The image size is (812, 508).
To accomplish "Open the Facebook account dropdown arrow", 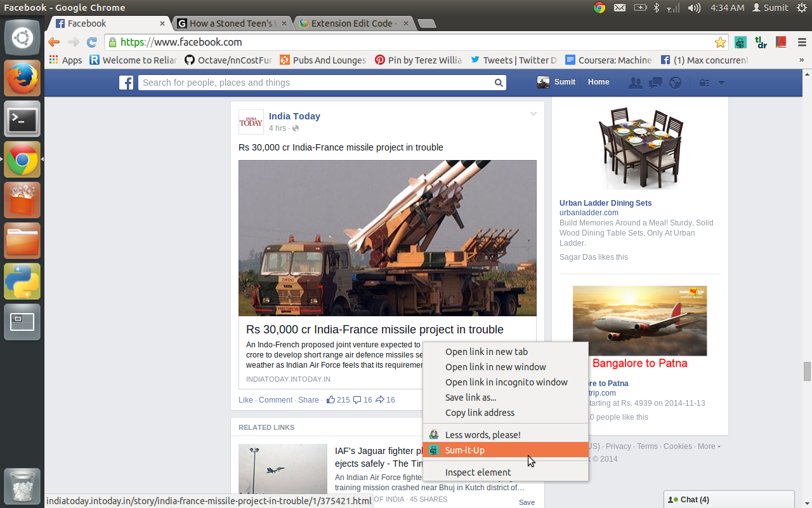I will [721, 83].
